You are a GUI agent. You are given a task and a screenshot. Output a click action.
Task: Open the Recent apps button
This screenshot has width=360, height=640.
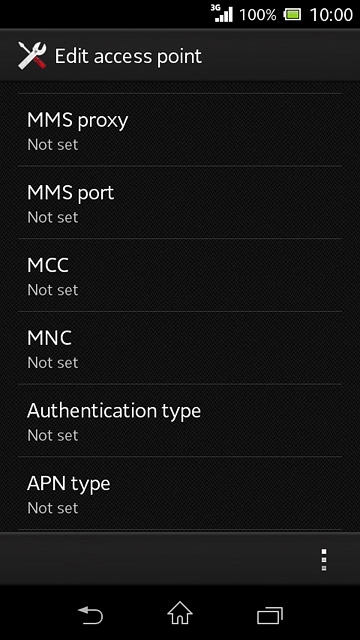click(x=270, y=616)
